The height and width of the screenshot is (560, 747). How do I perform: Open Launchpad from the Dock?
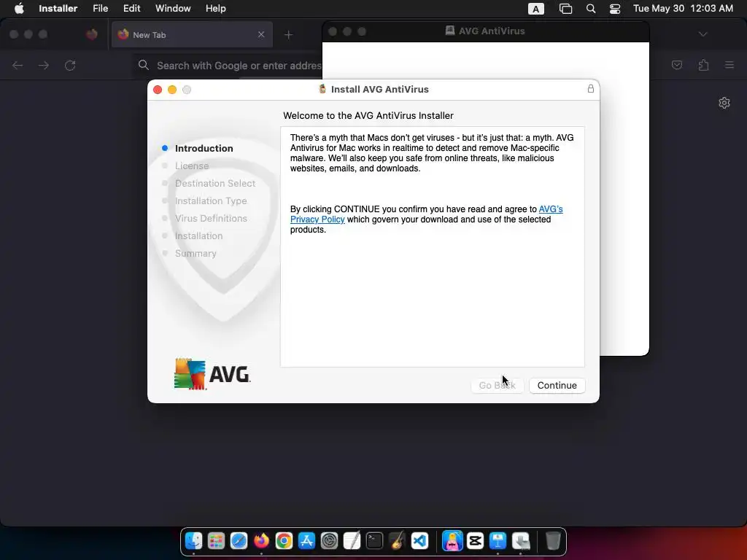(216, 541)
